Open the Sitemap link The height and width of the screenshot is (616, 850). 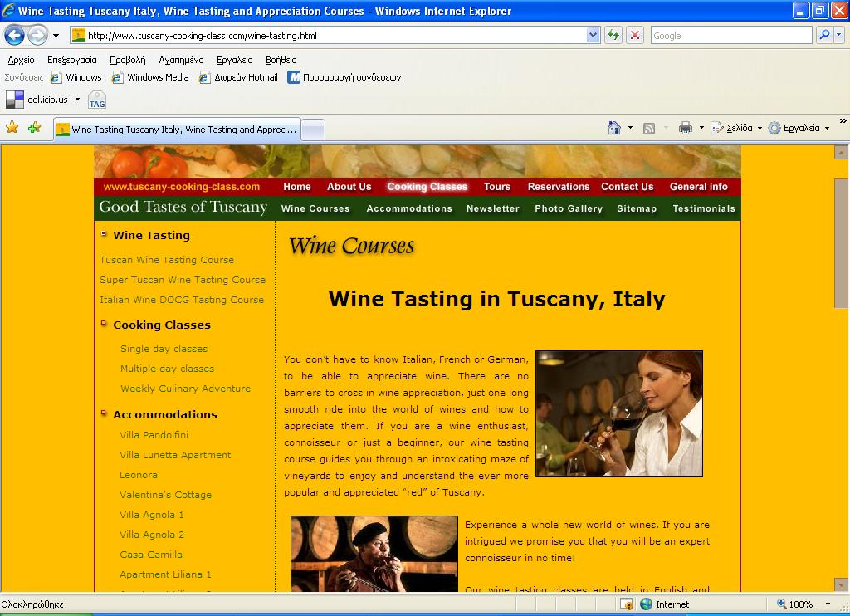point(637,208)
